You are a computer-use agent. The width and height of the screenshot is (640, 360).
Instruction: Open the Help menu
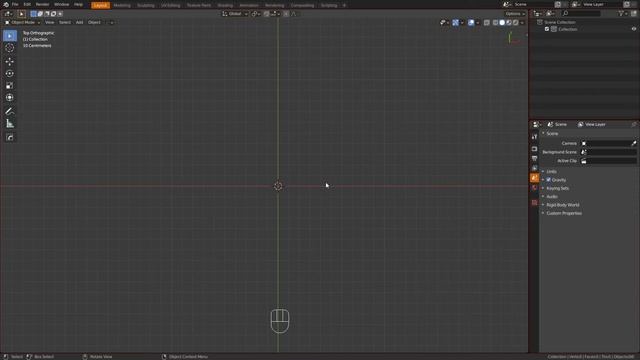coord(78,4)
